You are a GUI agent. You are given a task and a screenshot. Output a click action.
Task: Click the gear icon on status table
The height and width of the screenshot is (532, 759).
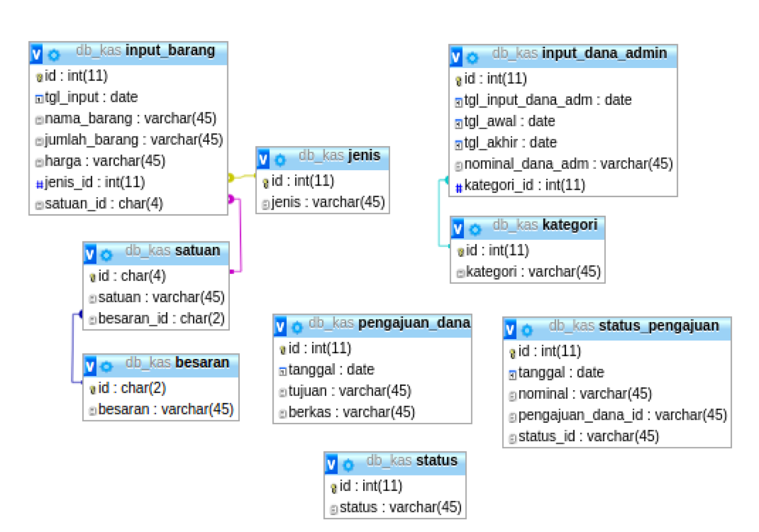348,465
